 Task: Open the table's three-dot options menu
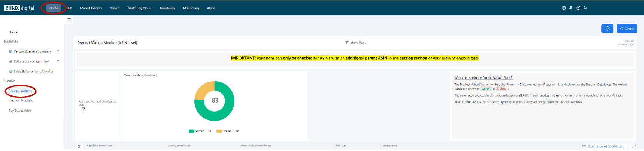tap(632, 146)
